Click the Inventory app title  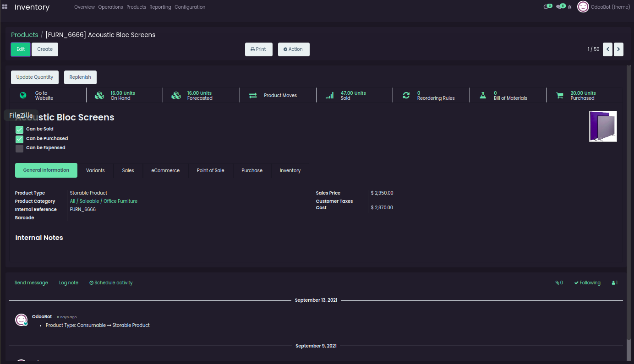pos(32,7)
